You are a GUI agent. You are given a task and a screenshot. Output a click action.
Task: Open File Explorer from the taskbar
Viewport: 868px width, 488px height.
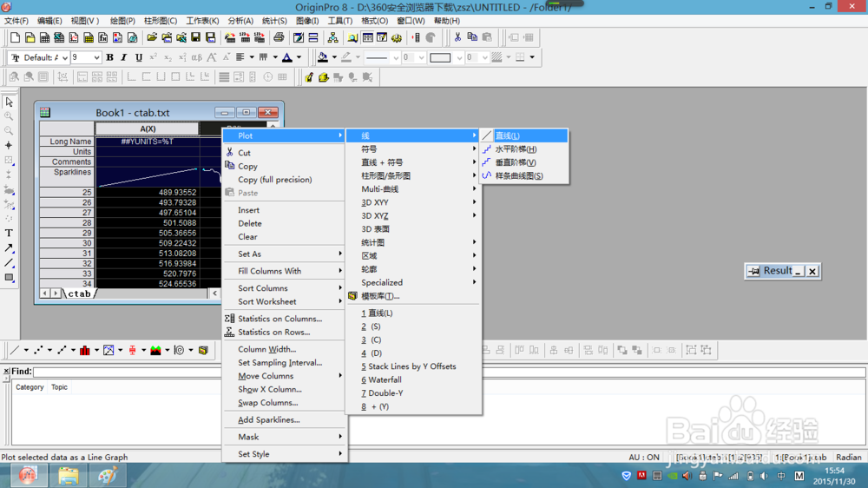[x=68, y=475]
